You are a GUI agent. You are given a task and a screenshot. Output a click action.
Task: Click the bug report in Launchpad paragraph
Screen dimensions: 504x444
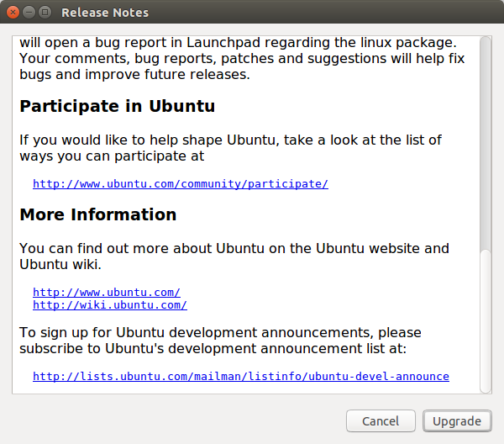pos(242,59)
